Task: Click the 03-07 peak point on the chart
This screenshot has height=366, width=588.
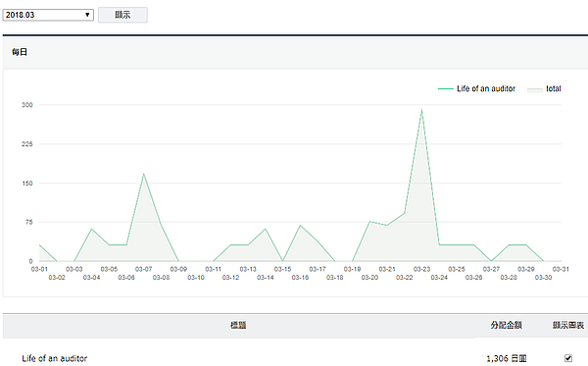Action: (144, 174)
